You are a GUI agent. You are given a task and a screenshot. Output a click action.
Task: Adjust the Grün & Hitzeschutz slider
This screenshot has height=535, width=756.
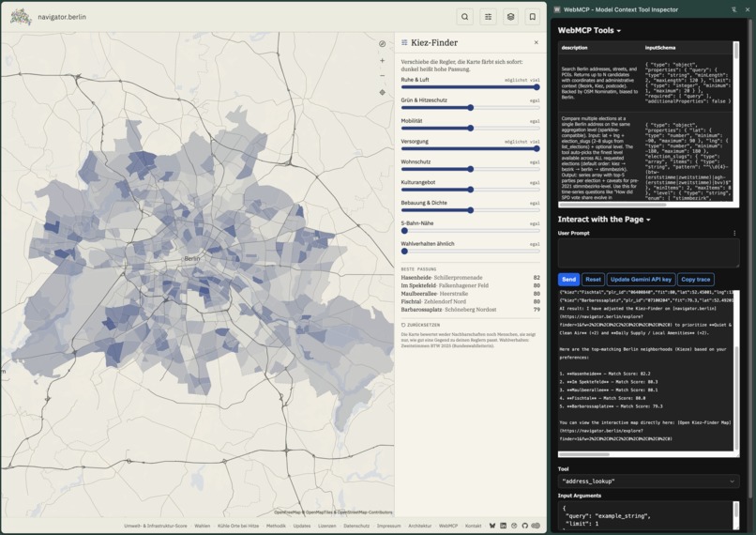470,108
